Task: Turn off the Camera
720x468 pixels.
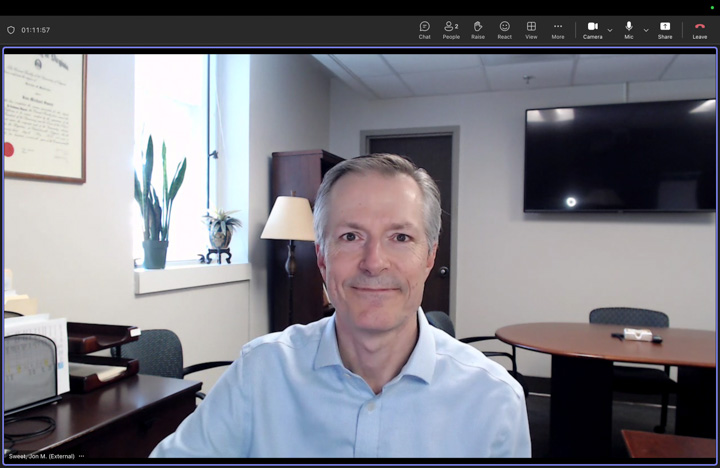Action: [x=592, y=30]
